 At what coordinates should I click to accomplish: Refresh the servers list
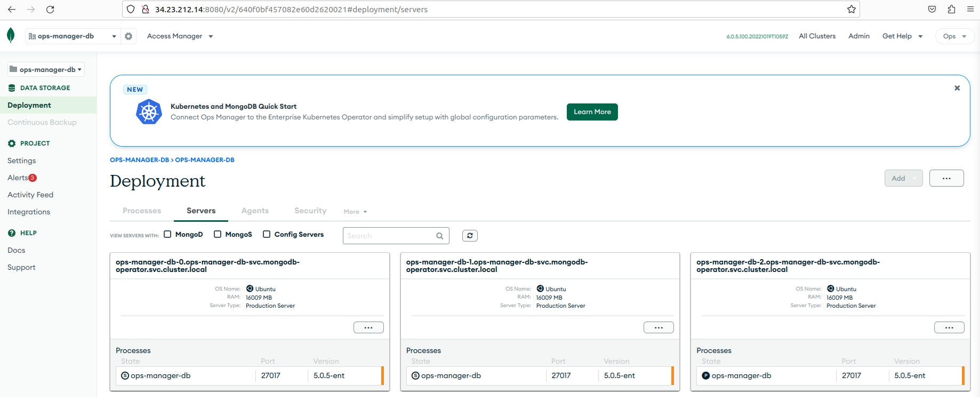[x=470, y=236]
